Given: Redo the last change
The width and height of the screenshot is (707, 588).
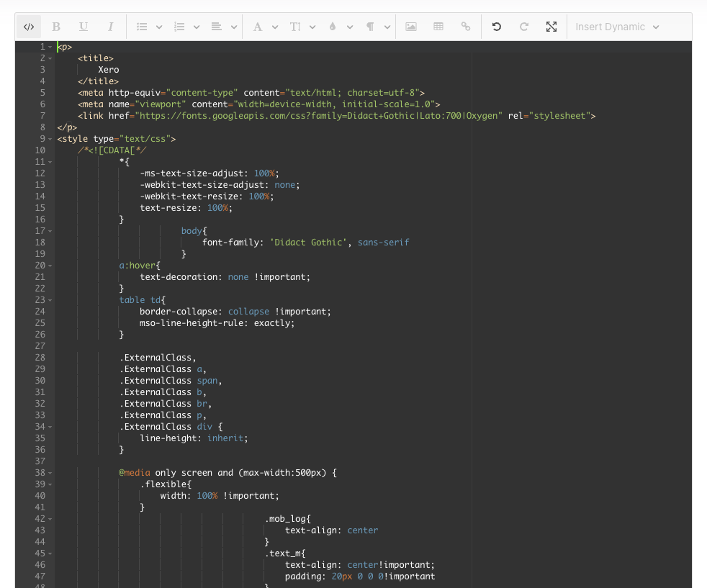Looking at the screenshot, I should click(523, 26).
